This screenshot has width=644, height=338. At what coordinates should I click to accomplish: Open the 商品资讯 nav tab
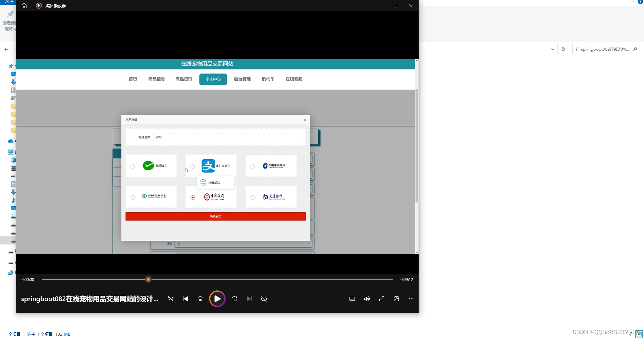[x=184, y=79]
